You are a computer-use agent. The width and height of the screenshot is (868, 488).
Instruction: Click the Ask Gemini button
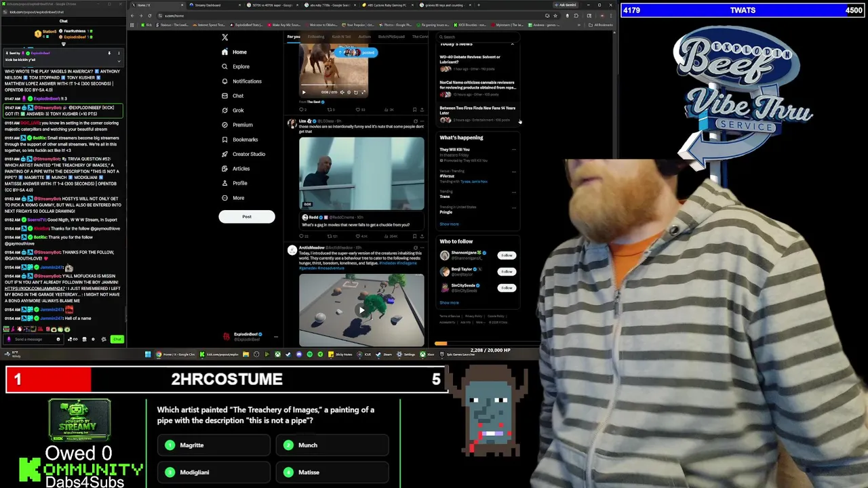point(566,5)
